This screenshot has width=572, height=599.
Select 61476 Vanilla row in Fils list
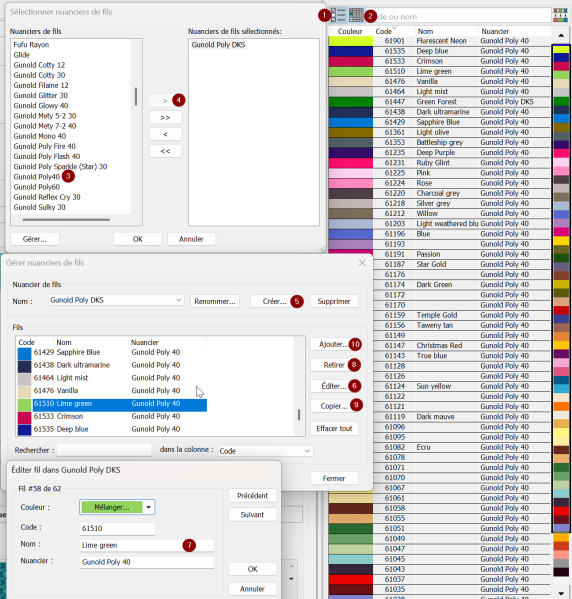[112, 391]
